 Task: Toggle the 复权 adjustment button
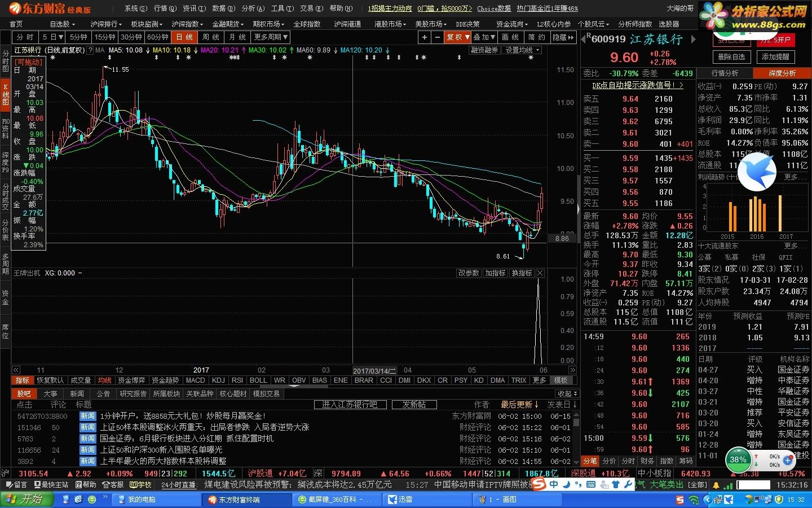[457, 37]
